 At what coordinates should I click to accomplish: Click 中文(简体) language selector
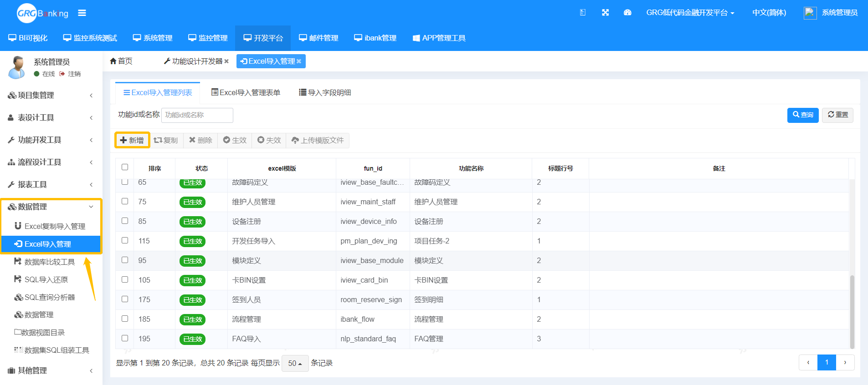click(769, 13)
